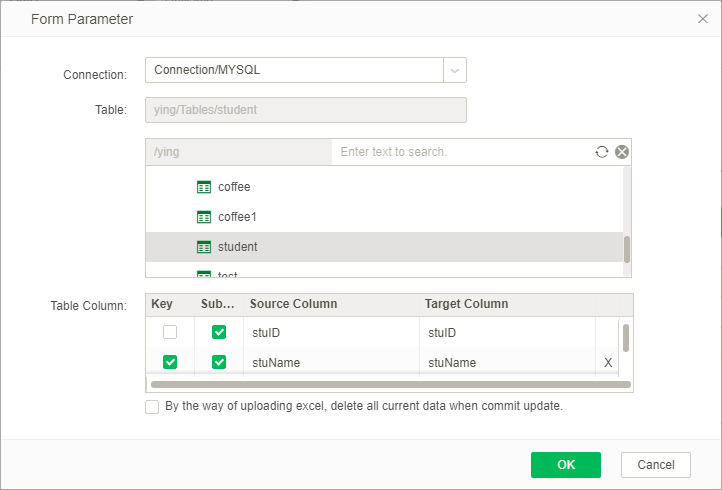
Task: Select the coffee1 table in list
Action: click(x=237, y=217)
